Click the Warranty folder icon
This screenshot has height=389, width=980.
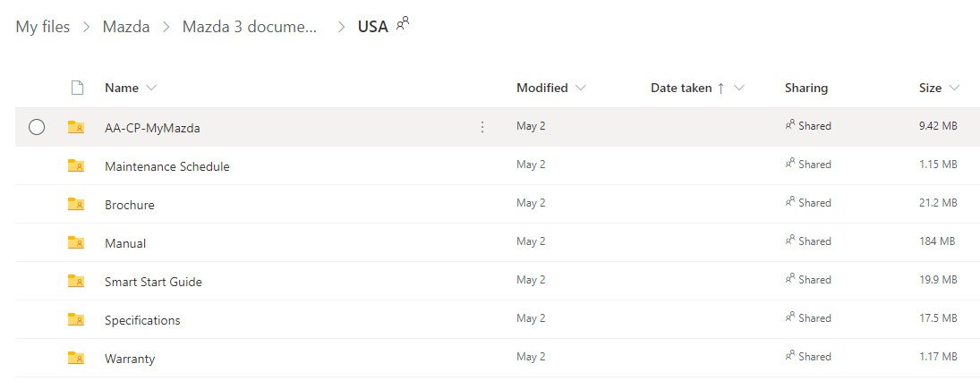75,358
